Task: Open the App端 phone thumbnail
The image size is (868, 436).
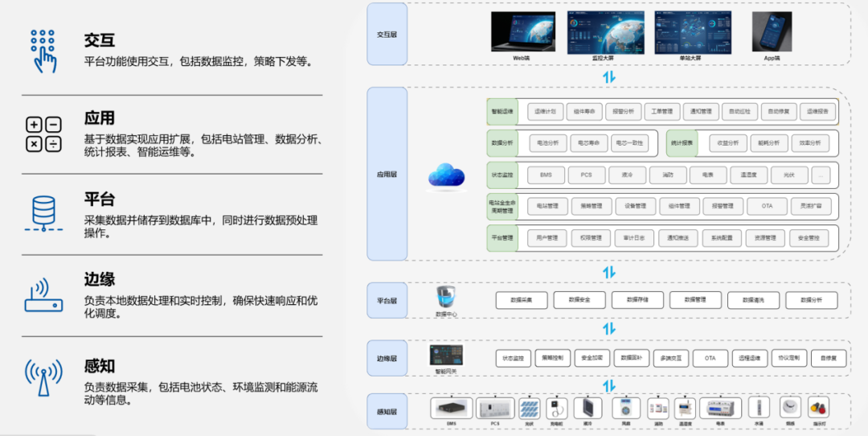Action: (x=772, y=31)
